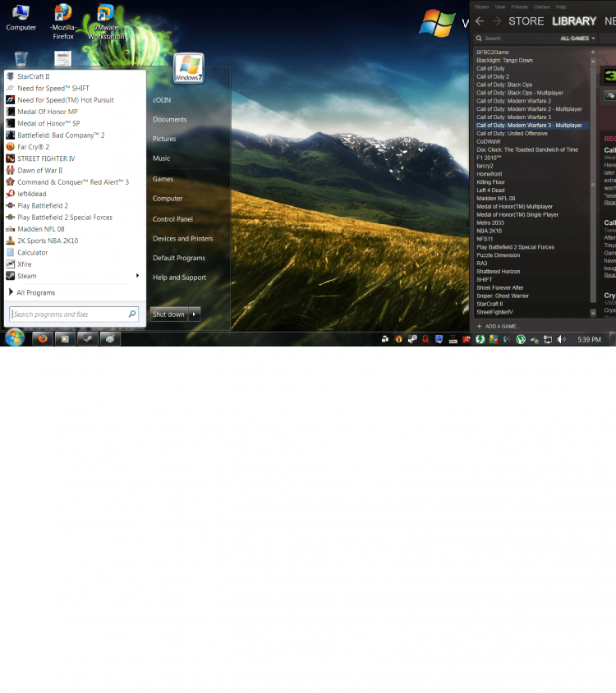Launch Xfire from Start menu
Viewport: 616px width, 693px height.
click(25, 264)
